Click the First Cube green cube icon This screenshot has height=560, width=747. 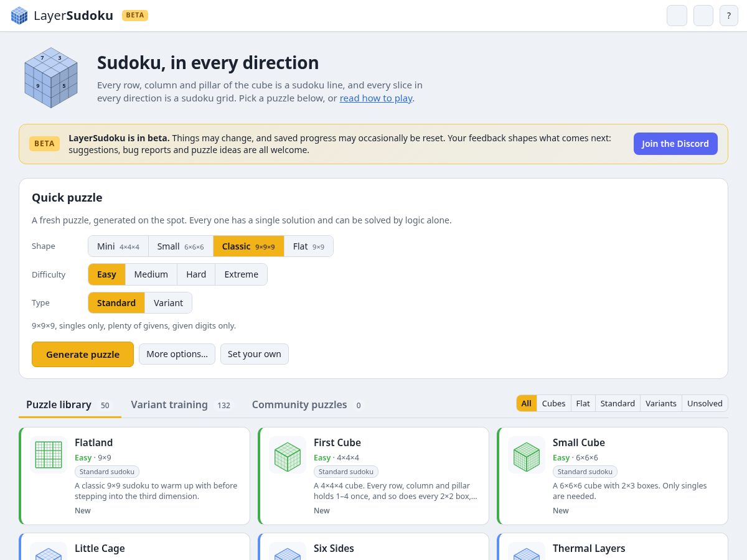click(x=288, y=455)
